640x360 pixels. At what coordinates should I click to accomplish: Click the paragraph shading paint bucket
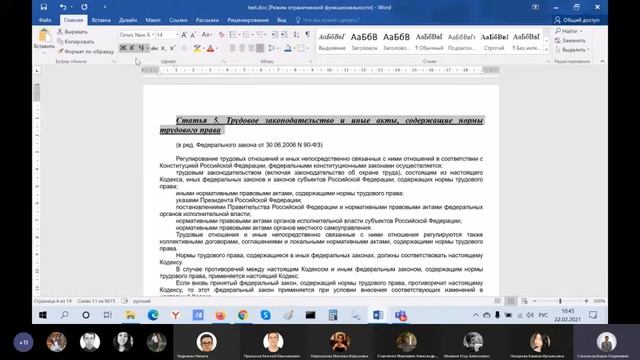pos(288,48)
